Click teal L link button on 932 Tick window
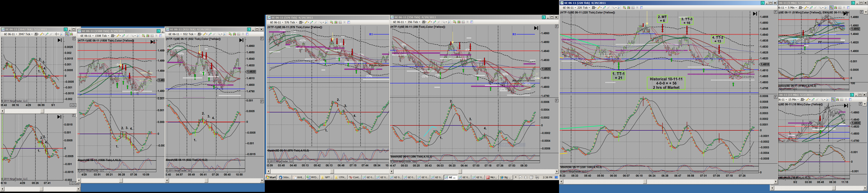The width and height of the screenshot is (868, 193). point(249,29)
